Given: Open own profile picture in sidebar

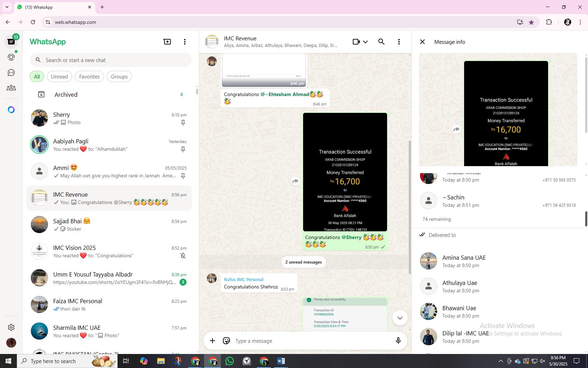Looking at the screenshot, I should click(11, 342).
